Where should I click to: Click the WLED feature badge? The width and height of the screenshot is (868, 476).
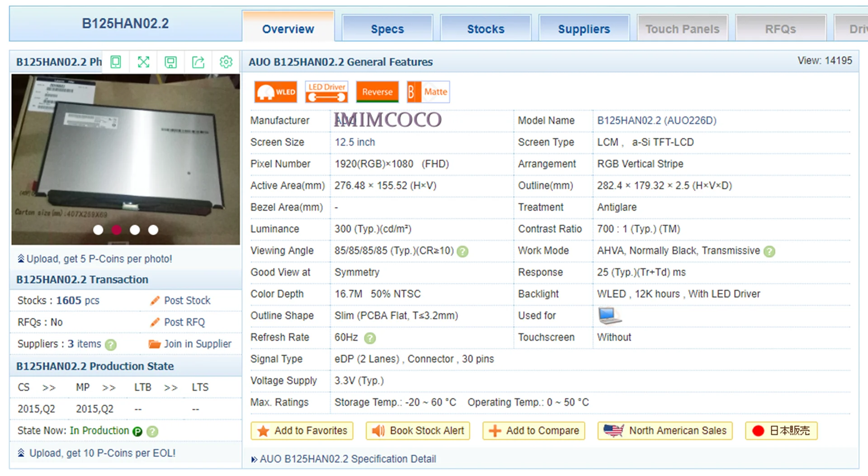tap(276, 92)
